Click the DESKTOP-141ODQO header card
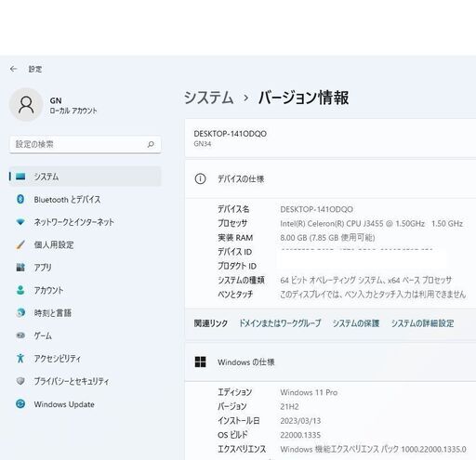 (330, 138)
